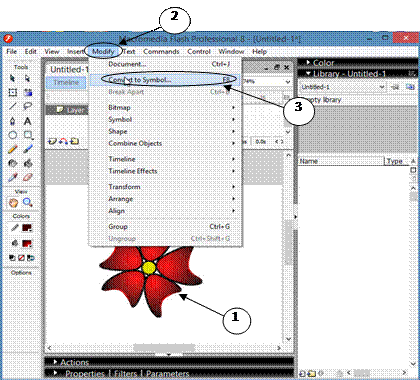Click the pencil stroke color icon
This screenshot has height=380, width=420.
[14, 228]
